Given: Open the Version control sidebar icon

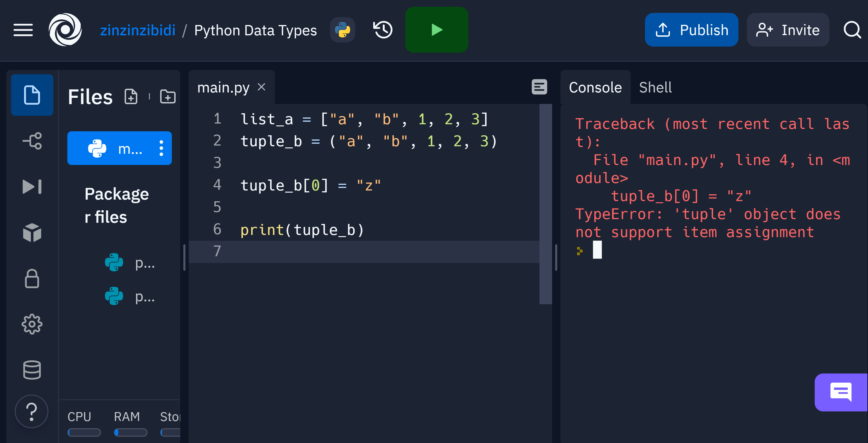Looking at the screenshot, I should pos(32,141).
